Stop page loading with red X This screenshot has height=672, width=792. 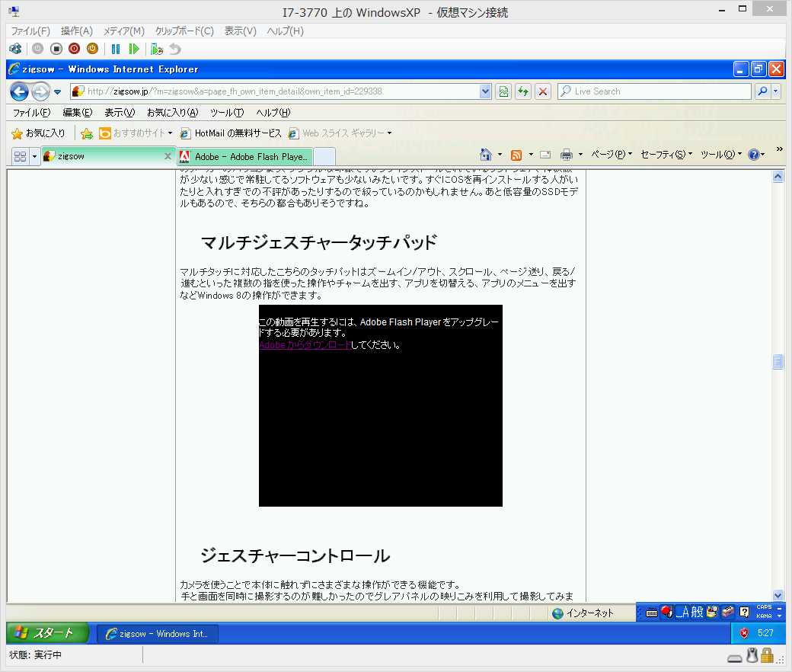(x=542, y=91)
